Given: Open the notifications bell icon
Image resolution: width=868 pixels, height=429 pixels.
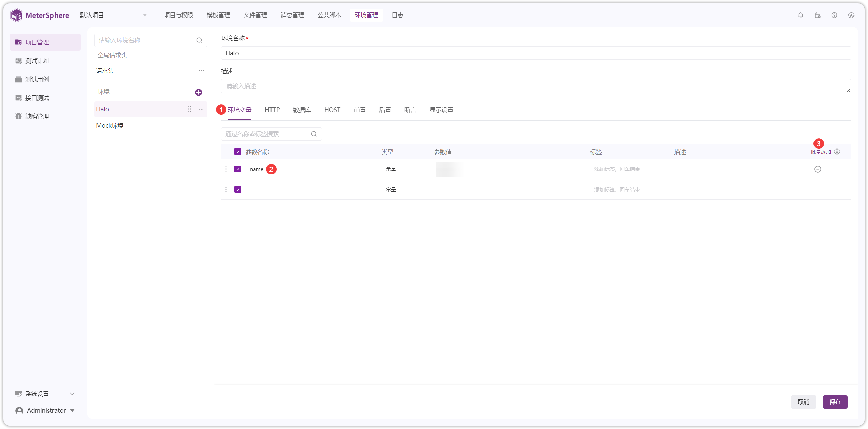Looking at the screenshot, I should [x=801, y=15].
